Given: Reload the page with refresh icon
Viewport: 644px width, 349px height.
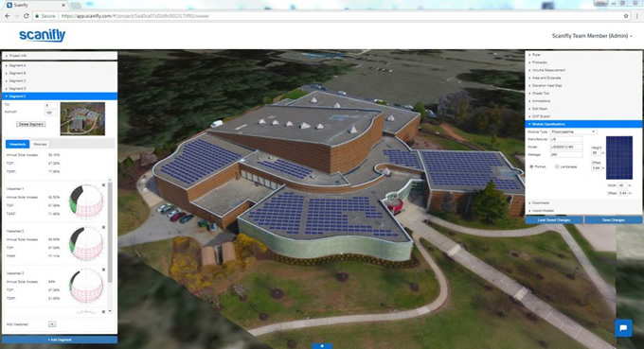Looking at the screenshot, I should [x=26, y=16].
